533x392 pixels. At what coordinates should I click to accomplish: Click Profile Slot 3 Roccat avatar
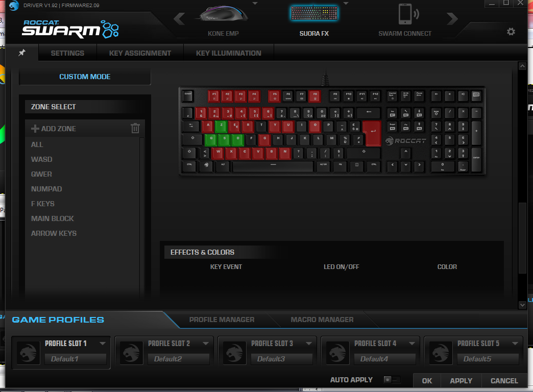point(234,353)
